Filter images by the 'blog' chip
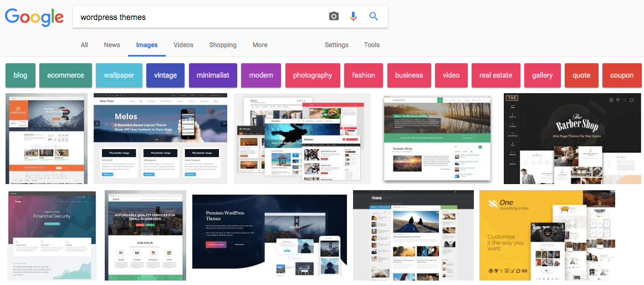Viewport: 644px width, 285px height. coord(21,75)
